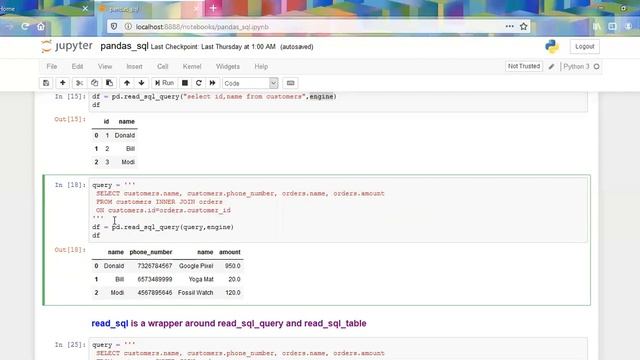Click the In [15] read_sql_query code cell
640x360 pixels.
(338, 101)
